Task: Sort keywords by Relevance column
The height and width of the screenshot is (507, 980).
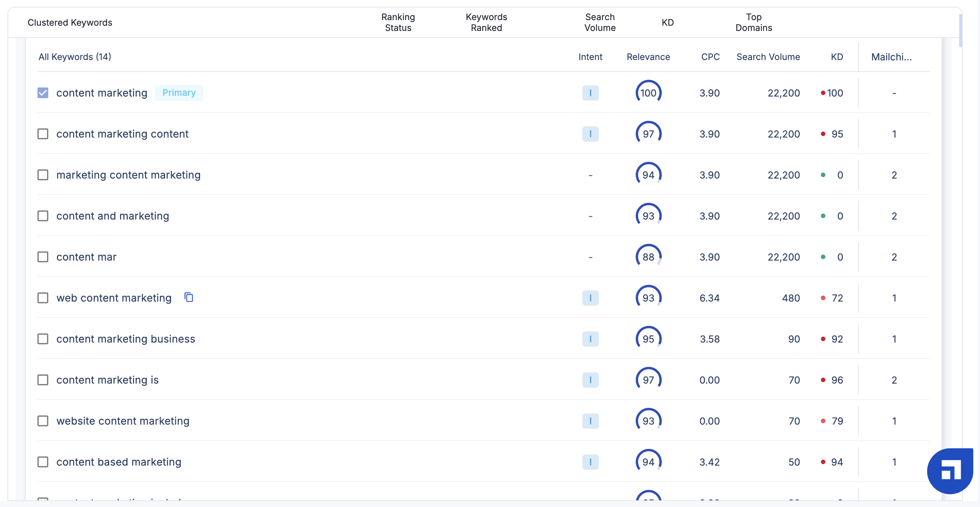Action: [648, 57]
